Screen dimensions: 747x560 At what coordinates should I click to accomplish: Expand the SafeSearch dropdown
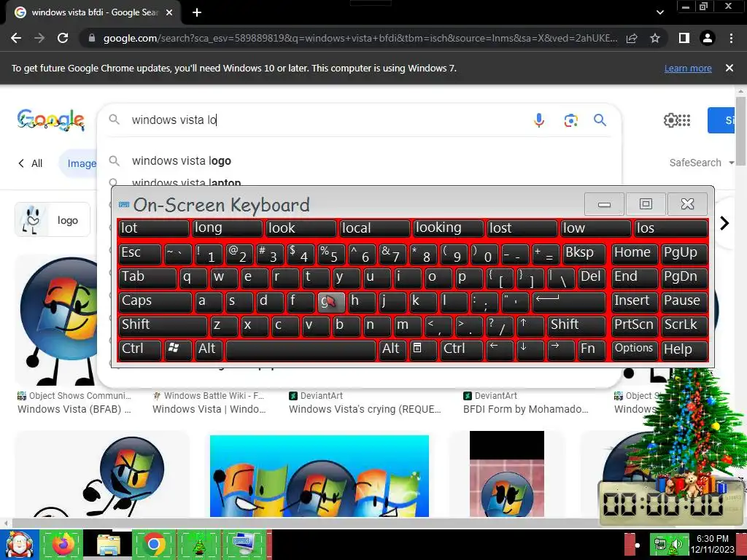[701, 163]
